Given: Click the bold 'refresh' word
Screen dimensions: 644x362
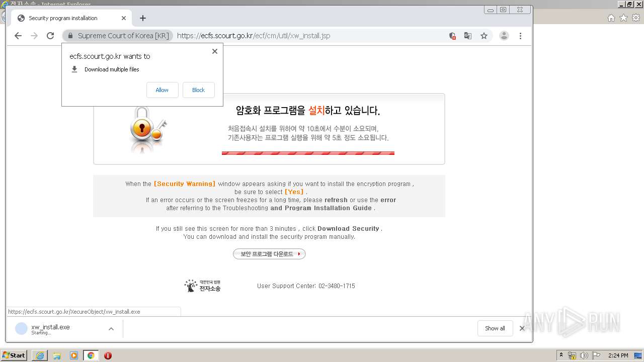Looking at the screenshot, I should (x=336, y=200).
